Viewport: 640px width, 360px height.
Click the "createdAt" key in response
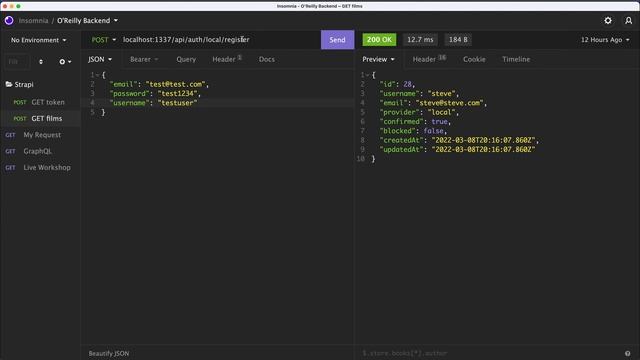tap(402, 140)
